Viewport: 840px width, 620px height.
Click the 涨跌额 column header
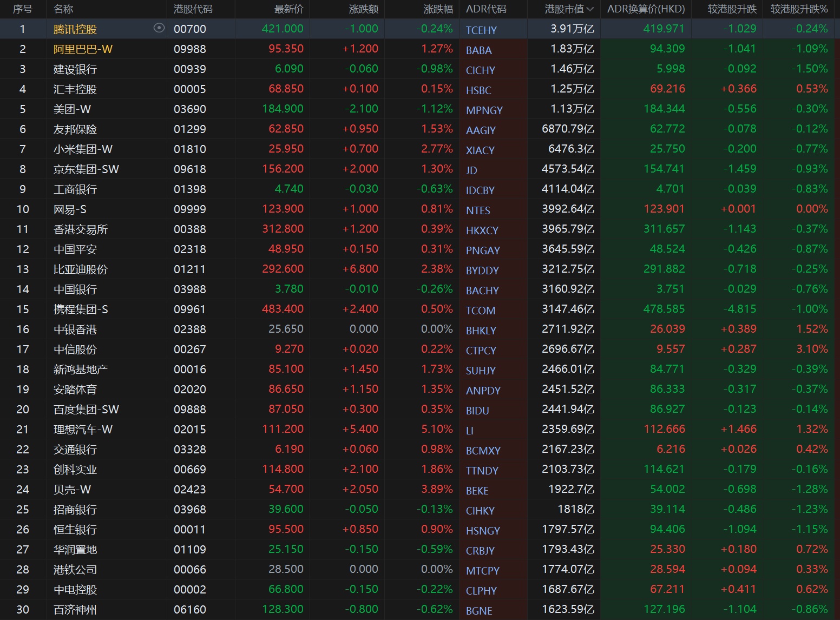[x=363, y=9]
